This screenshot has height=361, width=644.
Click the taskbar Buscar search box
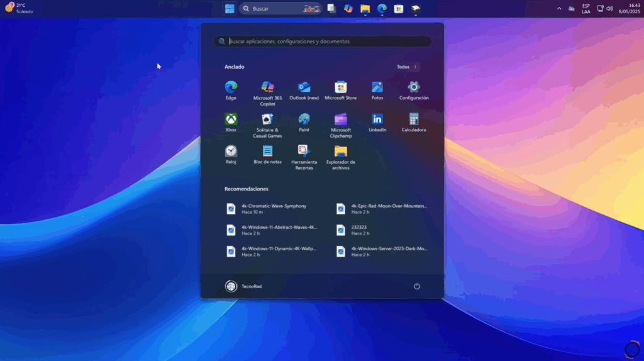(280, 9)
